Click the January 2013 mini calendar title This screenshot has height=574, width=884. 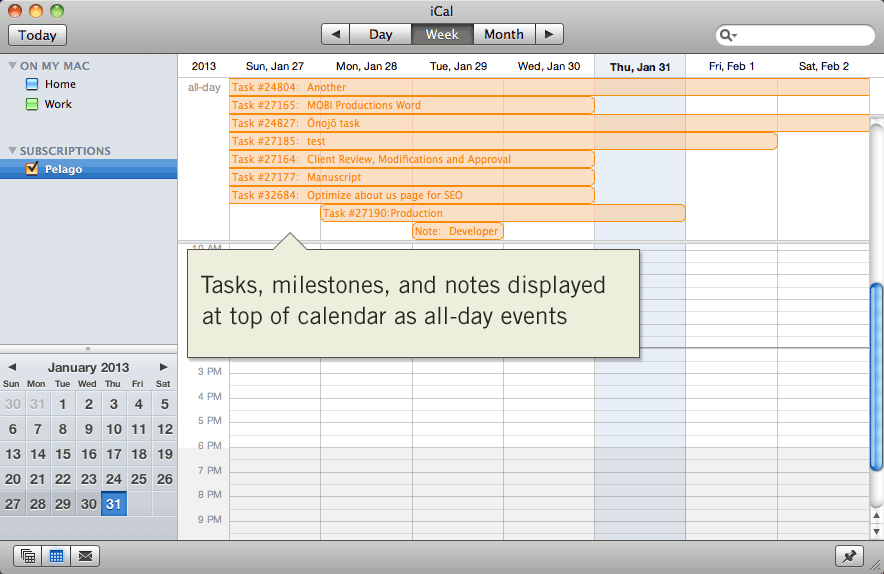tap(89, 367)
